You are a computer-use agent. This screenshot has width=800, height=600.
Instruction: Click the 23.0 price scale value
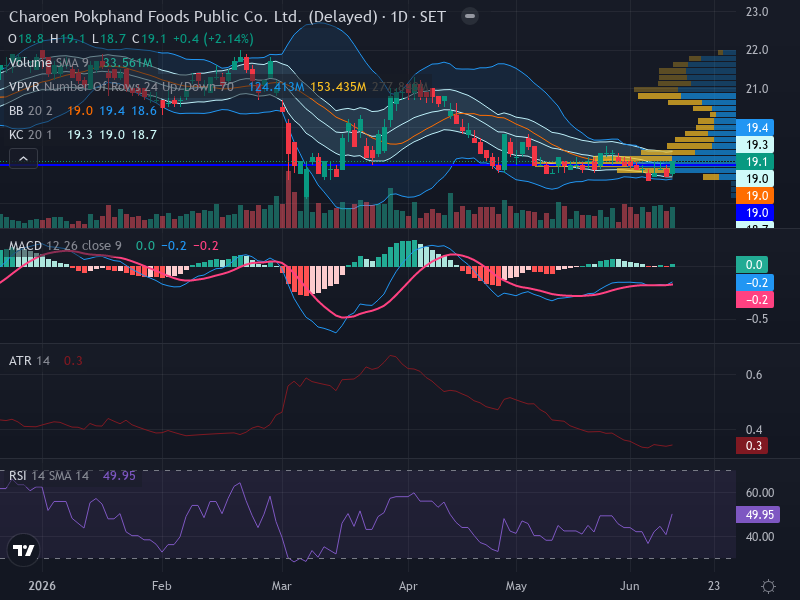point(757,12)
